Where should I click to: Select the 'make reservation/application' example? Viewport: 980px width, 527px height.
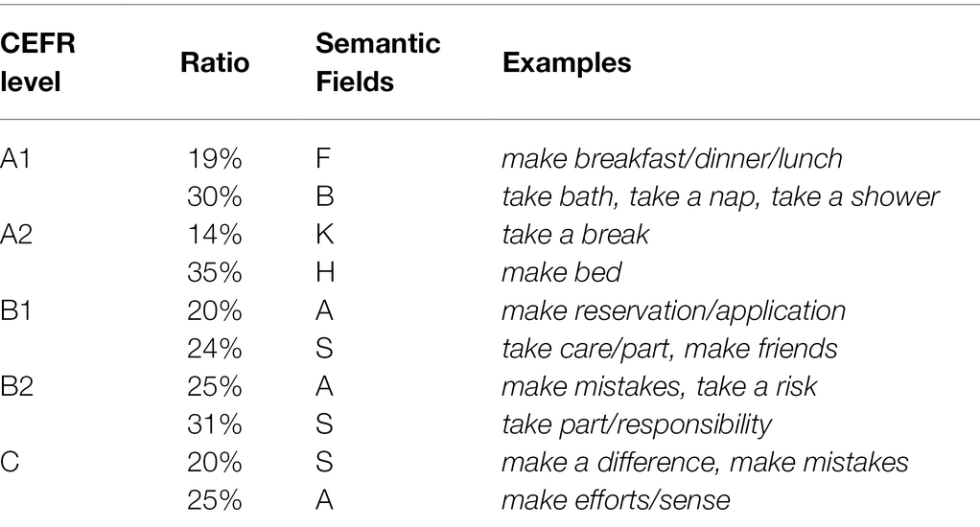pyautogui.click(x=674, y=312)
